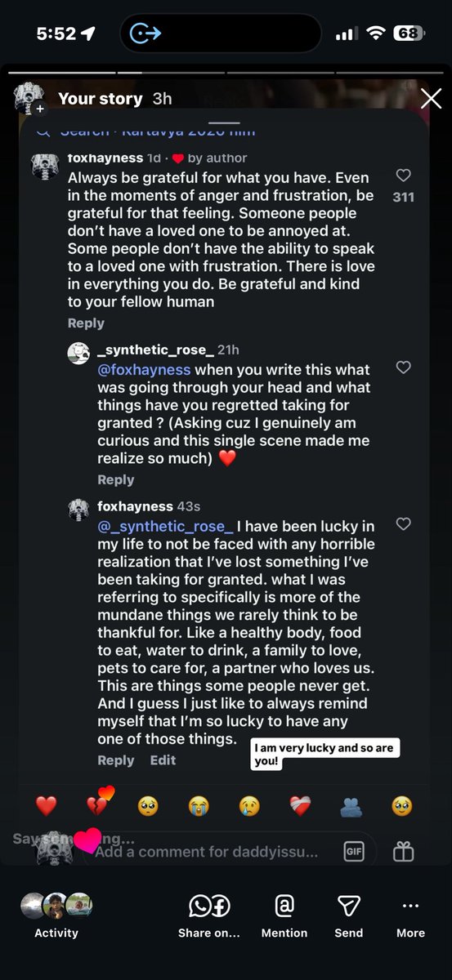Close the story with the X icon
The height and width of the screenshot is (980, 452).
pos(431,99)
